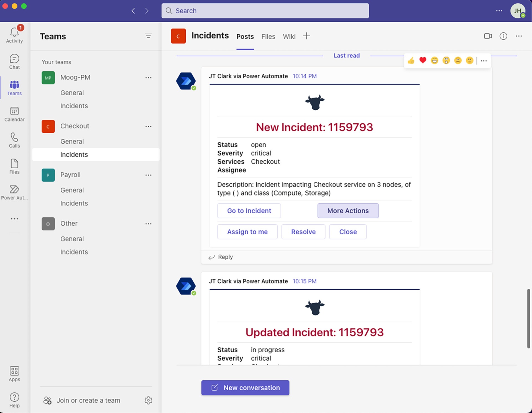
Task: Open settings and more in title bar
Action: pos(499,11)
